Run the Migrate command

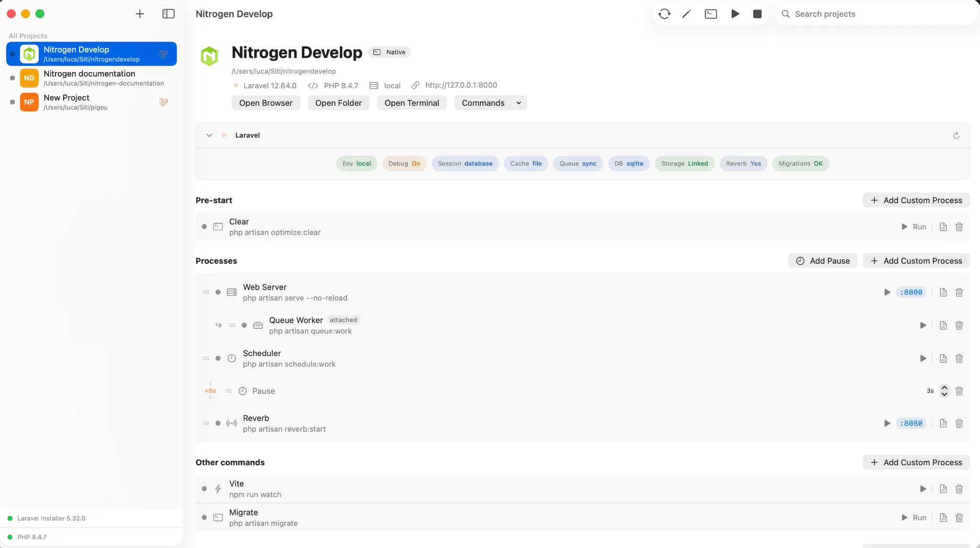point(914,518)
